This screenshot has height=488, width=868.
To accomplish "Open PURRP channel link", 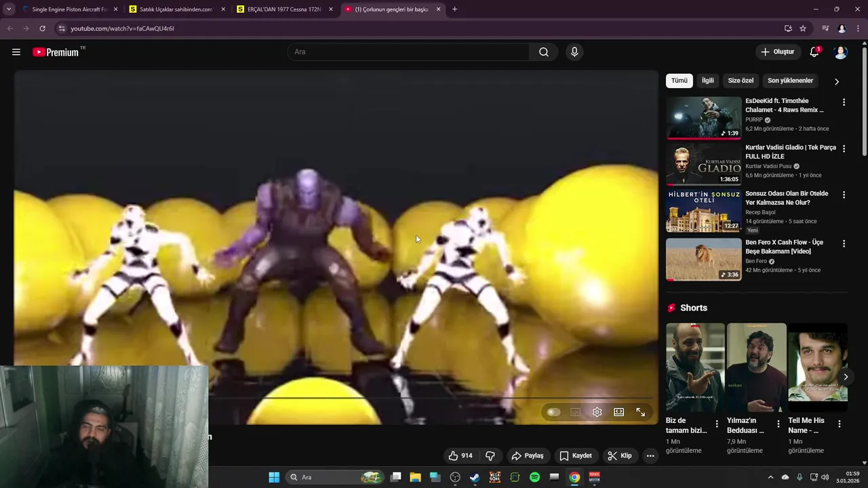I will tap(753, 120).
